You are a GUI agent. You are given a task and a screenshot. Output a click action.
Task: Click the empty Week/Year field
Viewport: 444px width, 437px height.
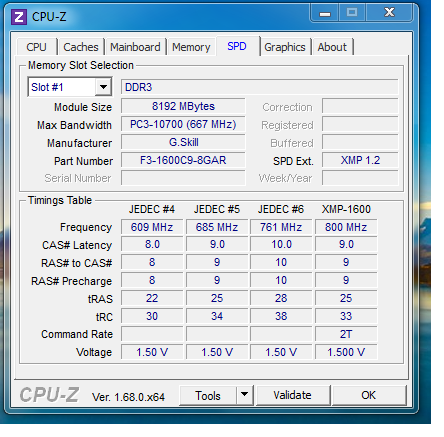click(x=360, y=178)
